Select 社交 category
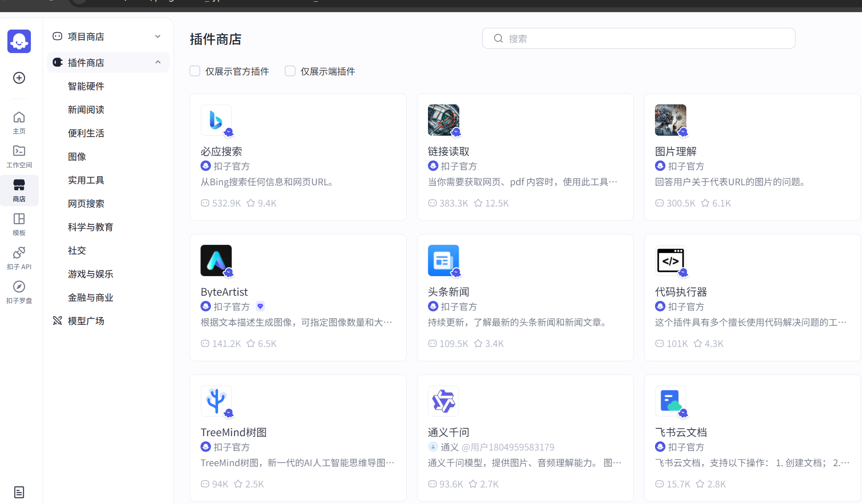Viewport: 862px width, 504px height. point(77,250)
